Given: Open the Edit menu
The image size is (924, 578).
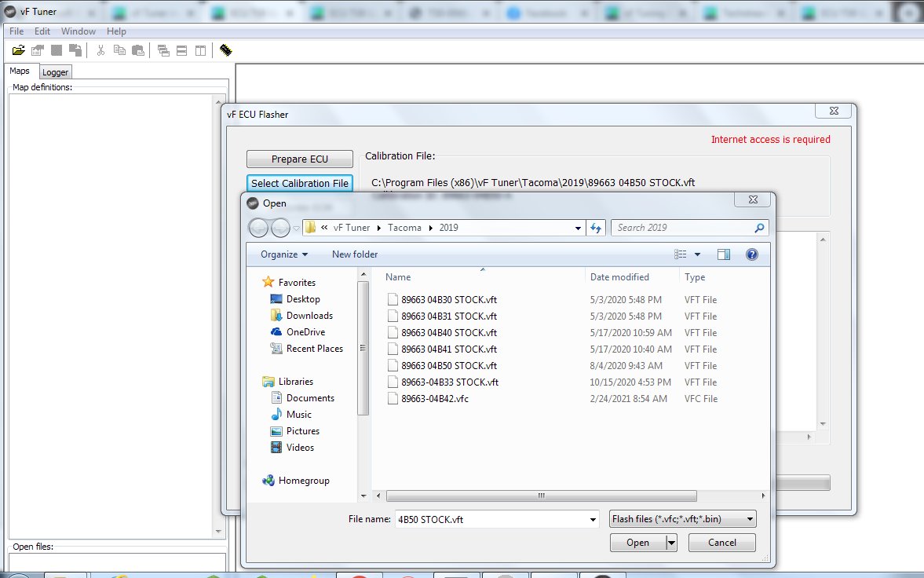Looking at the screenshot, I should click(x=42, y=31).
